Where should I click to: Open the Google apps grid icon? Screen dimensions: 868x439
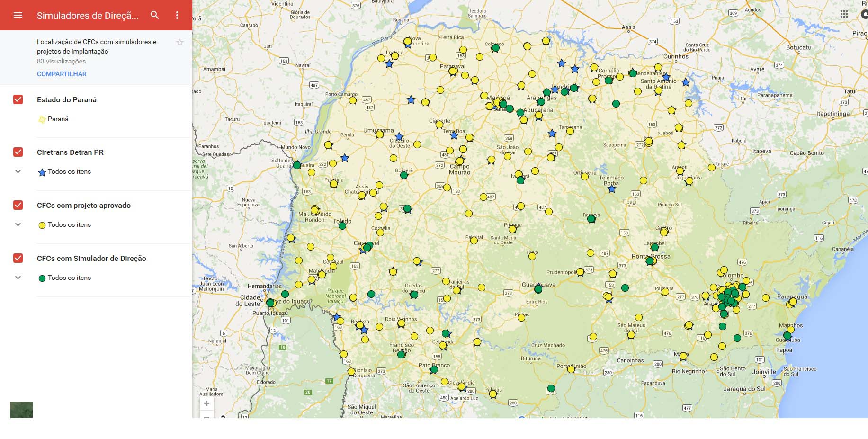(844, 14)
